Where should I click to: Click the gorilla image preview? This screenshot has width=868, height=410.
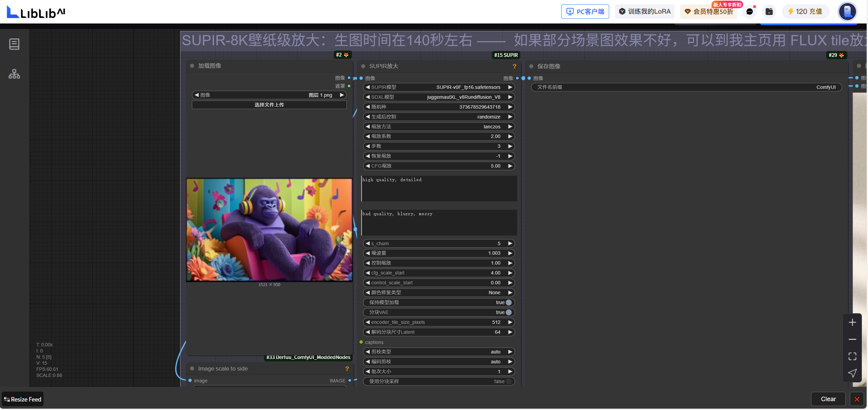(x=269, y=230)
